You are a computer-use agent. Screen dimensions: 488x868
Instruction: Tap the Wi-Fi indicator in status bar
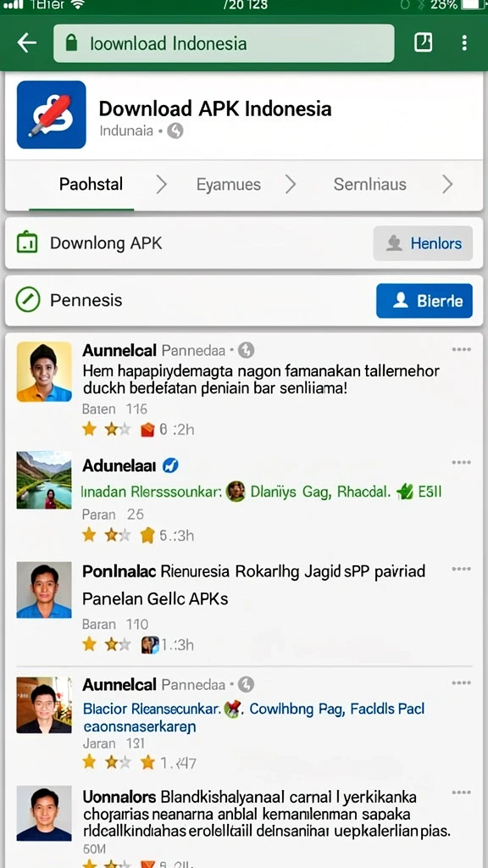pos(77,4)
